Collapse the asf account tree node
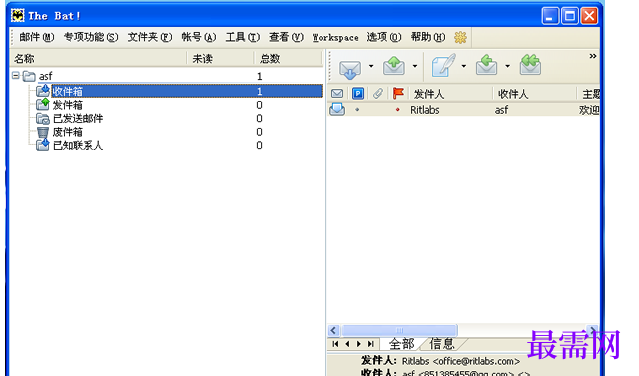The width and height of the screenshot is (639, 376). coord(15,76)
